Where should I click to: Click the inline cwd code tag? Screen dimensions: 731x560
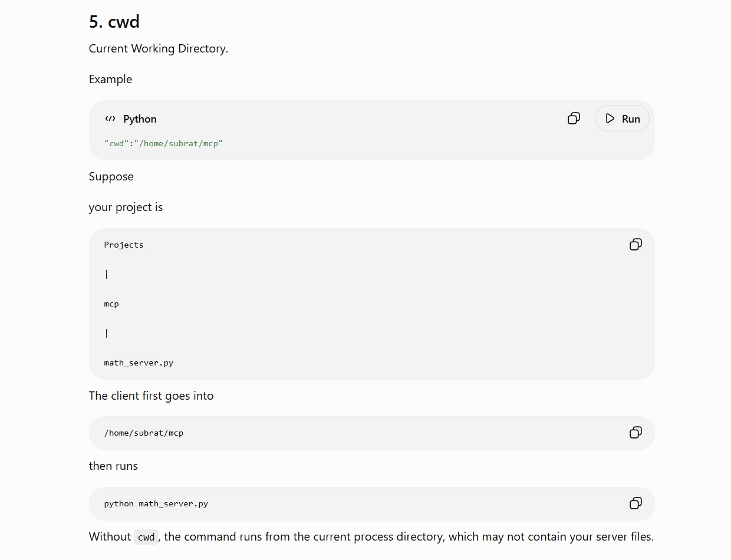(146, 537)
